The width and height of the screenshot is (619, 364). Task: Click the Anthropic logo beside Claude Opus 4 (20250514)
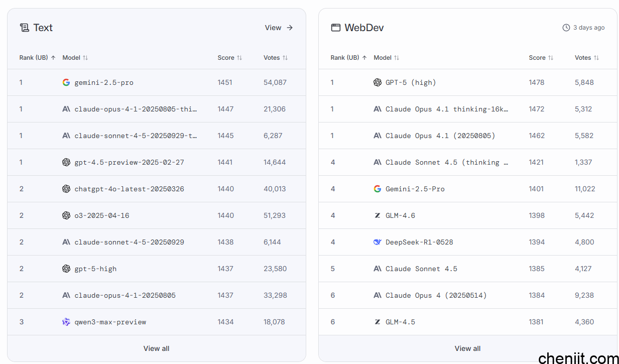[x=378, y=295]
